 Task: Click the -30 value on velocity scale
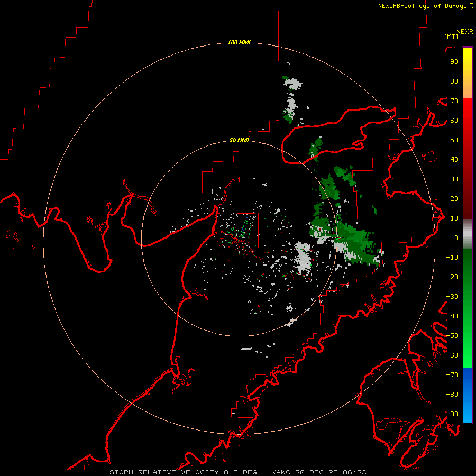(x=452, y=297)
